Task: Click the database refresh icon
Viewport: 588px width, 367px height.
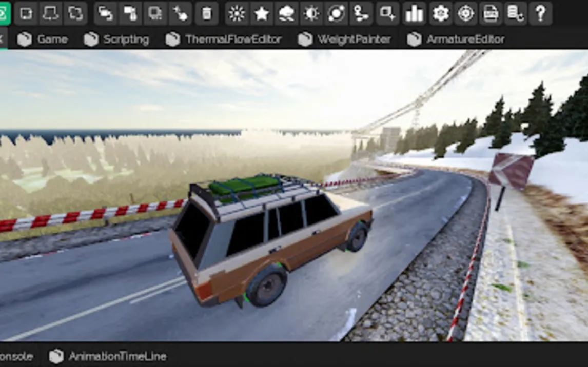Action: [x=515, y=14]
